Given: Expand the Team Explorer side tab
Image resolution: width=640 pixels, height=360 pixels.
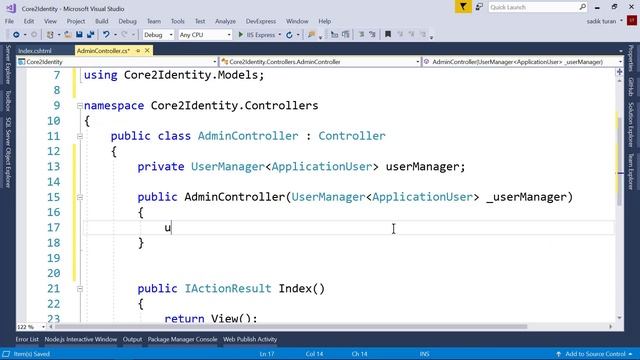Looking at the screenshot, I should tap(631, 171).
